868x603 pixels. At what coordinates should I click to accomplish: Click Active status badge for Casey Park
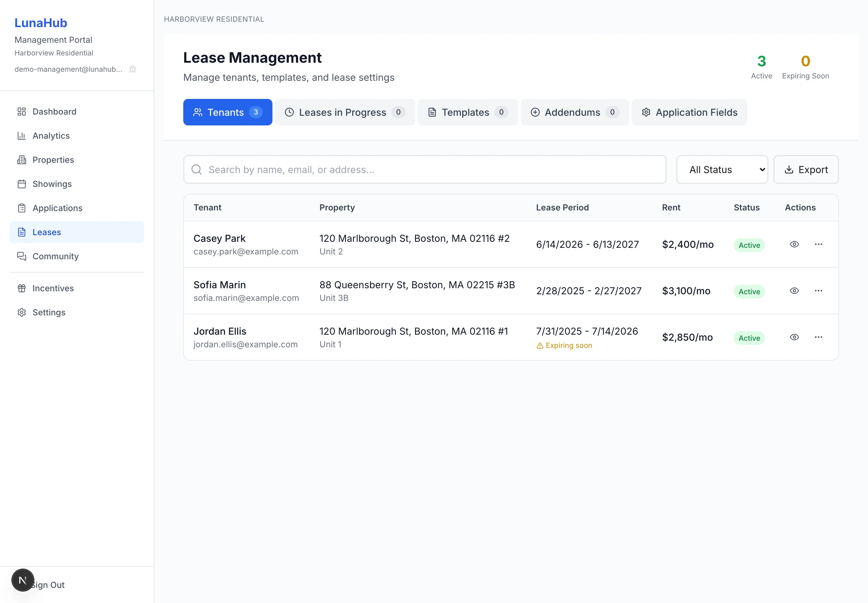tap(749, 245)
